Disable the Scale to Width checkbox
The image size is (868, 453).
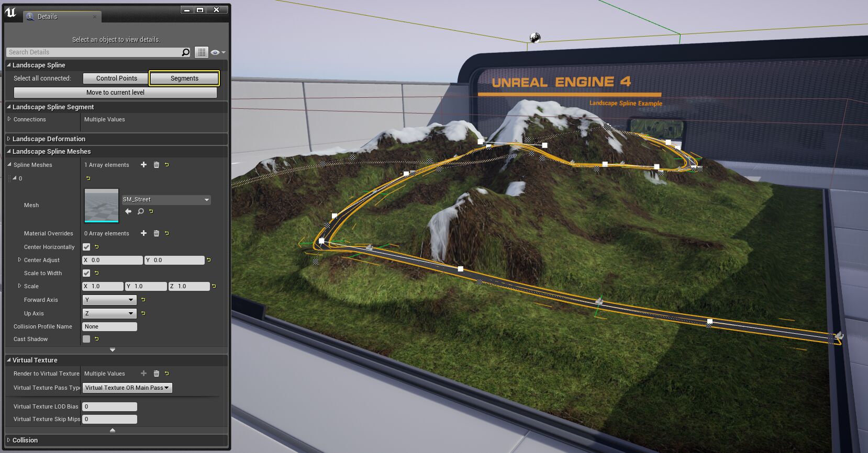86,273
